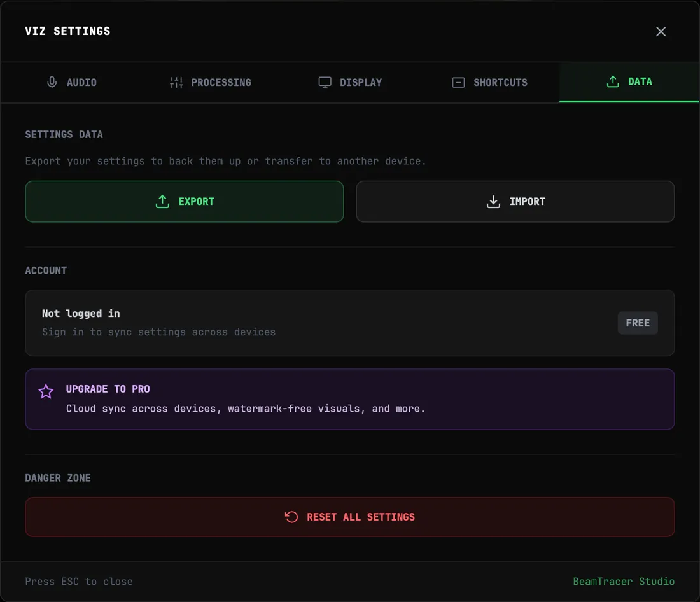Switch to the Audio tab

pos(71,82)
